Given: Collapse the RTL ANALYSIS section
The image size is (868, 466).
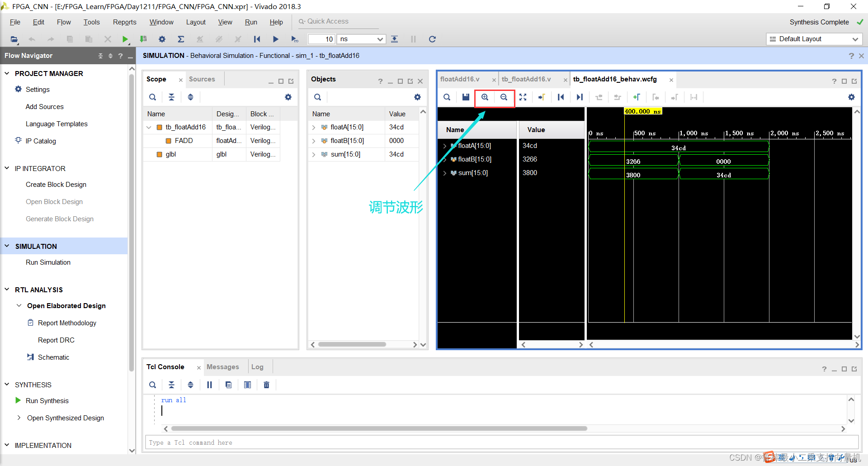Looking at the screenshot, I should [x=7, y=290].
